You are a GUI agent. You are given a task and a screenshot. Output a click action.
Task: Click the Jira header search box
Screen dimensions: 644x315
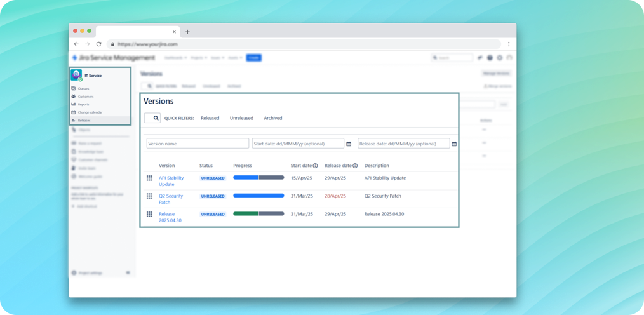[452, 58]
